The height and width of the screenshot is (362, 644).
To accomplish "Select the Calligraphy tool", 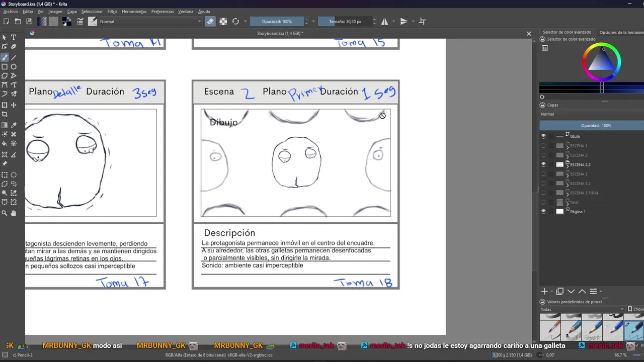I will [x=14, y=47].
